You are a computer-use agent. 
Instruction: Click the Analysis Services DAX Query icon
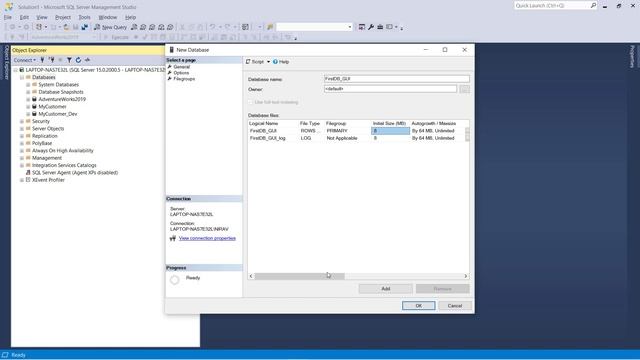(170, 27)
